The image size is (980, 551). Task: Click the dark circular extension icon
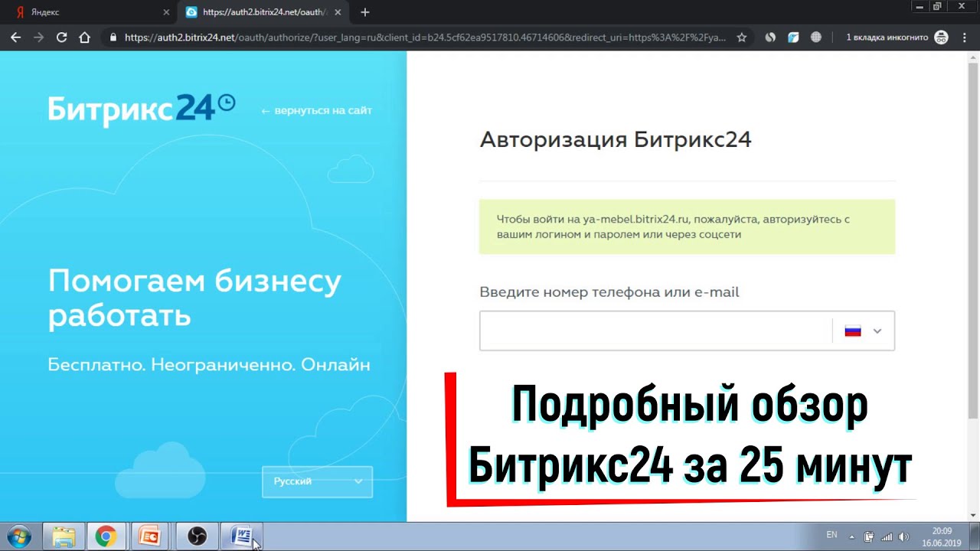(771, 37)
